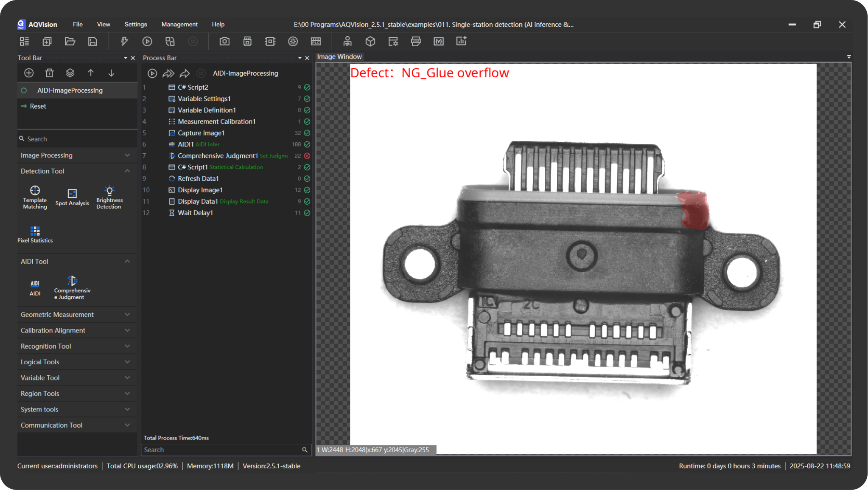Open the open-folder icon in toolbar
The width and height of the screenshot is (868, 490).
point(70,41)
